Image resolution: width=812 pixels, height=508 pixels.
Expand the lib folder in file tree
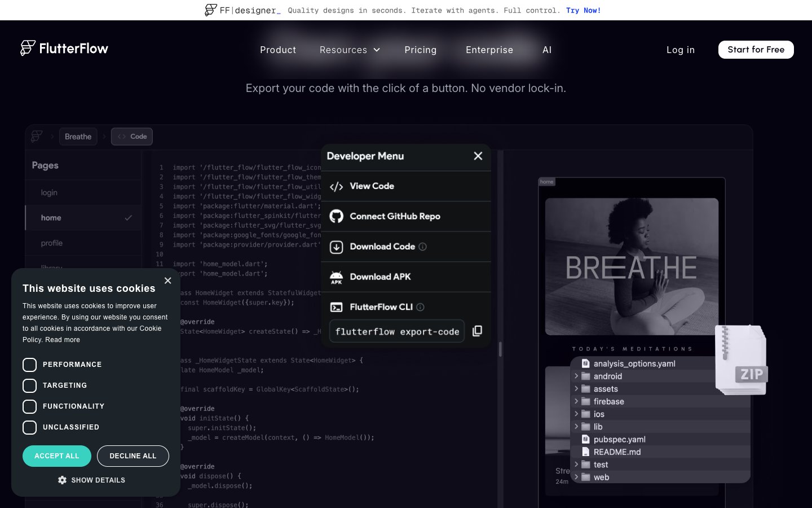(576, 427)
